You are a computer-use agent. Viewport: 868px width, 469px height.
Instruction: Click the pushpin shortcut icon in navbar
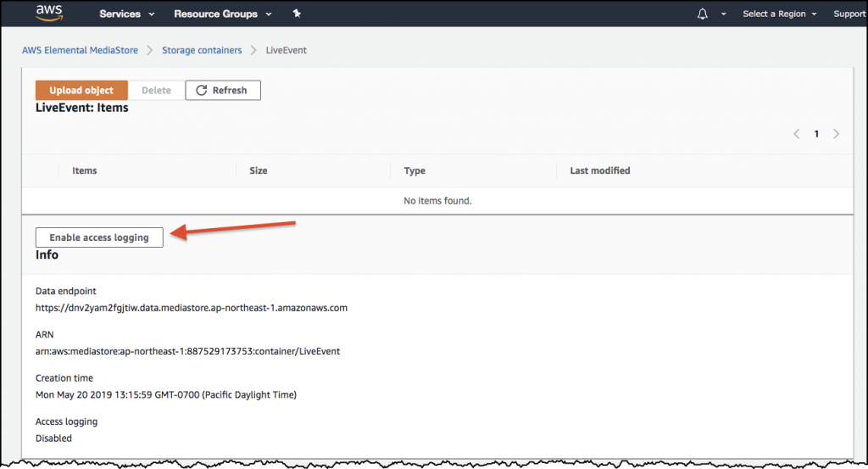pos(296,14)
